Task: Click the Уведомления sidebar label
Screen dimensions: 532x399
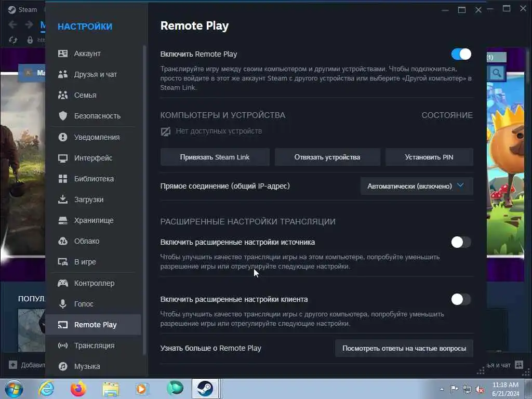Action: click(x=97, y=137)
